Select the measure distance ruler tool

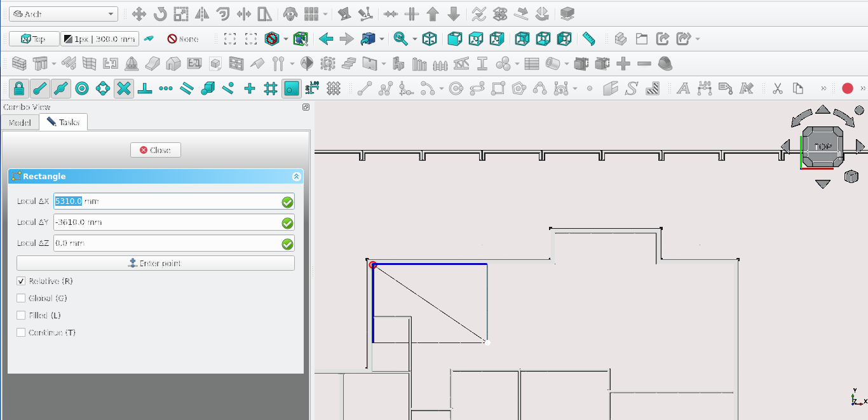point(588,39)
